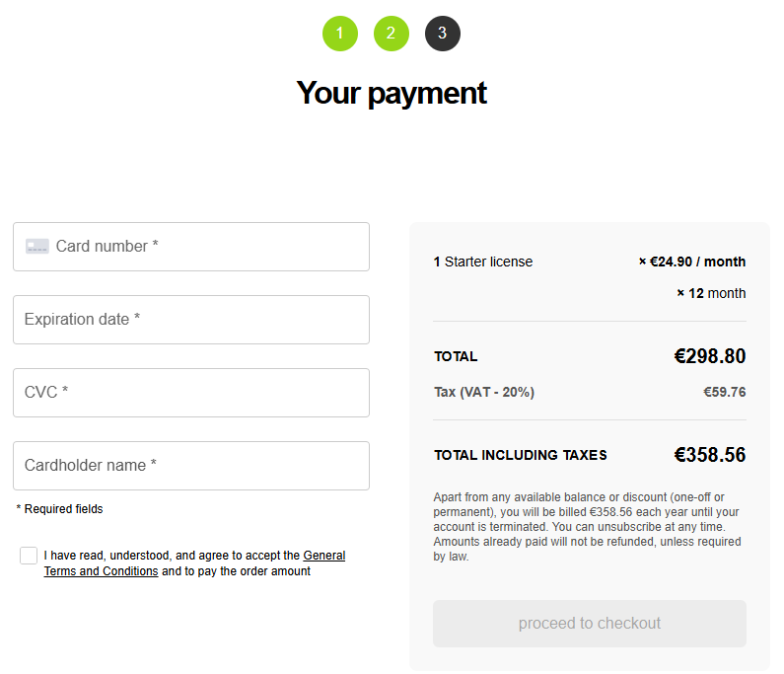Click the 12 month duration text
Image resolution: width=784 pixels, height=674 pixels.
click(716, 293)
